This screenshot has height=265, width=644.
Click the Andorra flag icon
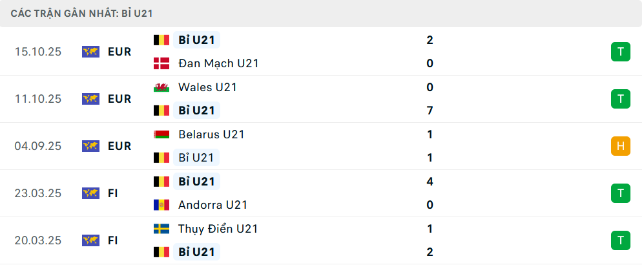point(161,205)
